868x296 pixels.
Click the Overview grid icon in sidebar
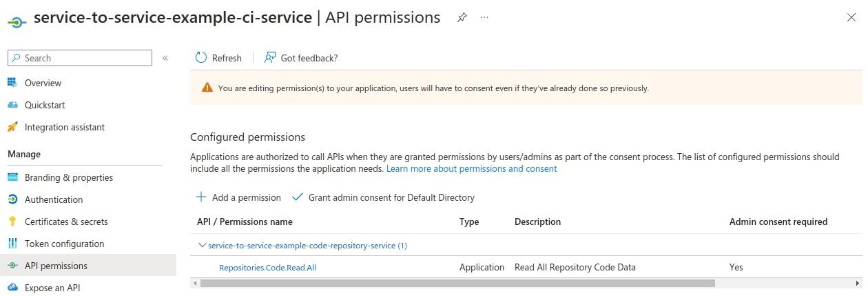click(12, 83)
